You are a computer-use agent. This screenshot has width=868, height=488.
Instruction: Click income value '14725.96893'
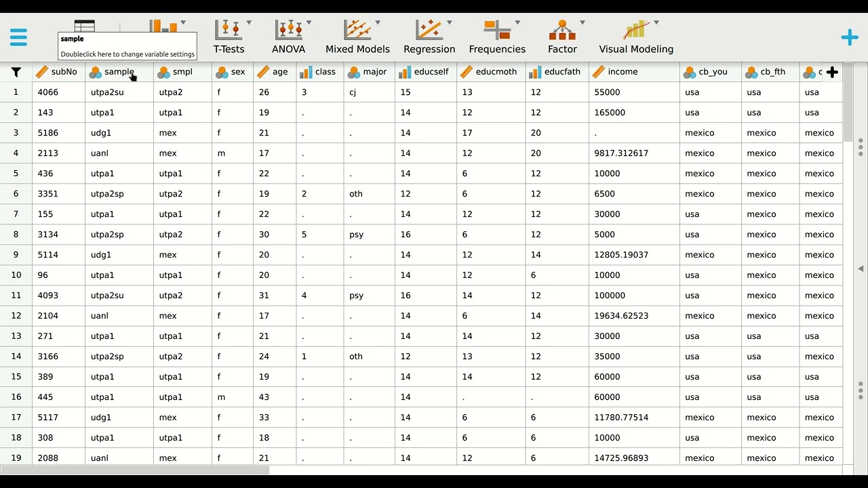coord(634,458)
